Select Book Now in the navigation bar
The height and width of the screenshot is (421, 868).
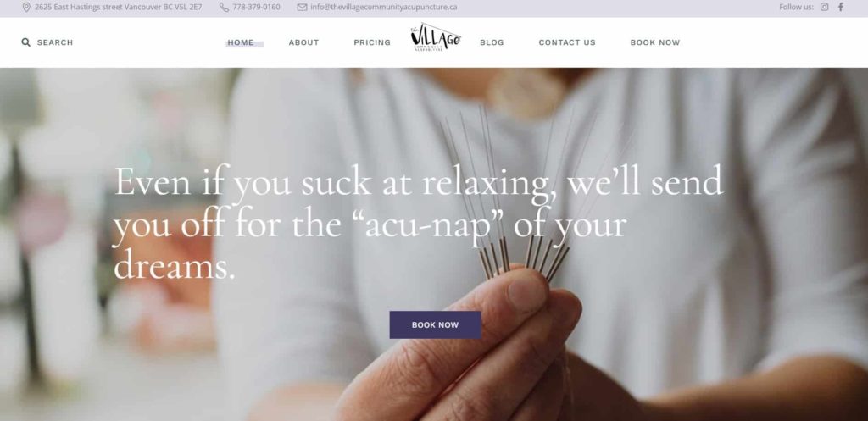[x=655, y=42]
